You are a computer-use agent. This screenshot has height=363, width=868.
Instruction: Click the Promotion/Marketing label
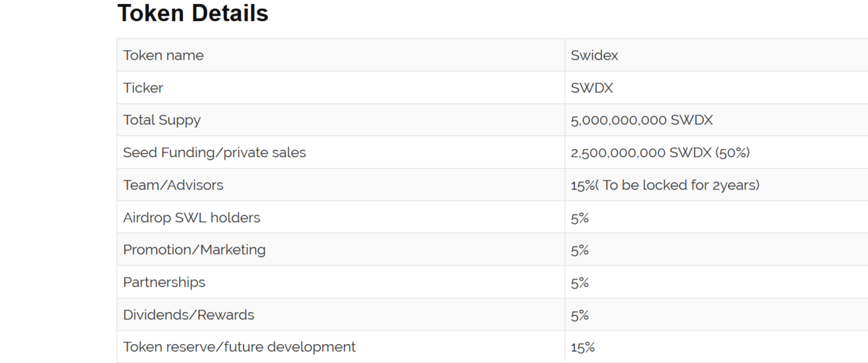(x=194, y=250)
